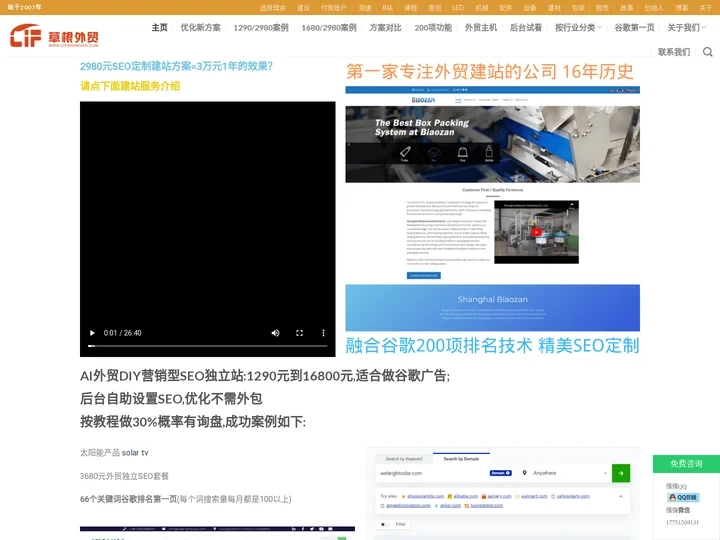The height and width of the screenshot is (540, 720).
Task: Click 建议 in the orange top bar
Action: [x=303, y=8]
